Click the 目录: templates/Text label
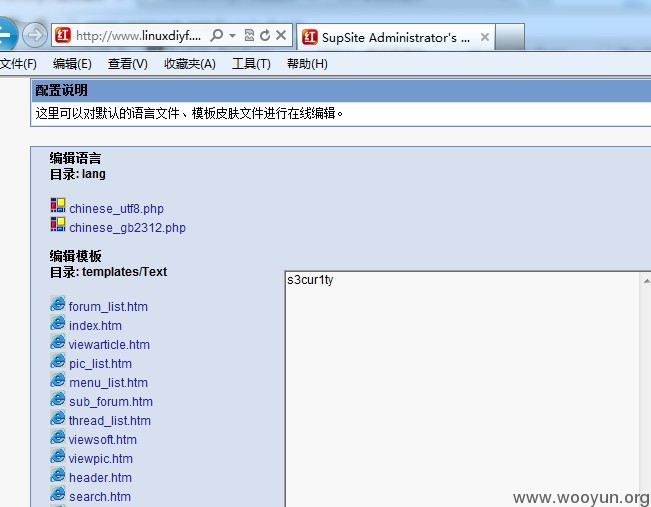 click(108, 272)
